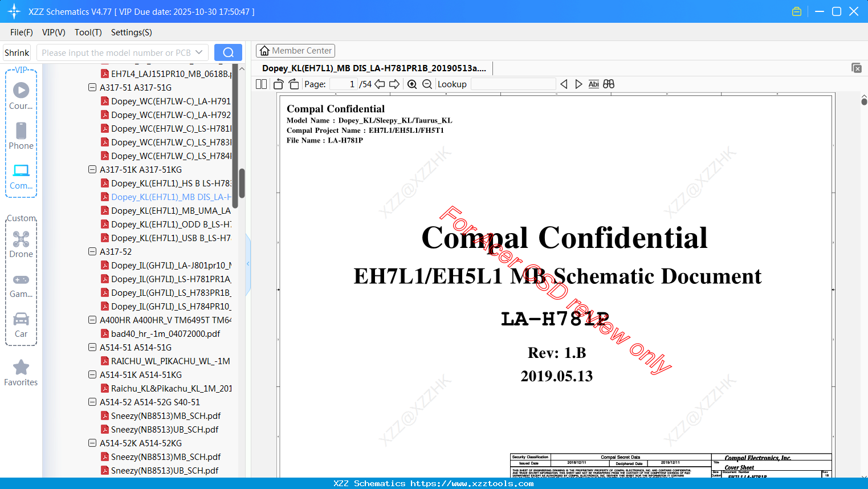Collapse the A317-51K A317-51KG group

tap(92, 170)
